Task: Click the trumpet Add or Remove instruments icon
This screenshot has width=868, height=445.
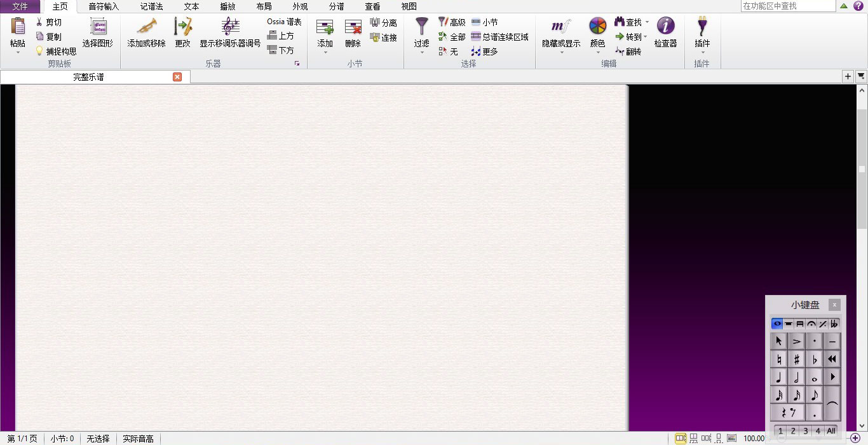Action: click(146, 26)
